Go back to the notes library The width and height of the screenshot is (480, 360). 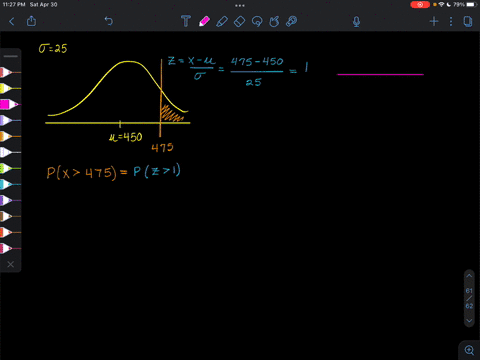click(12, 22)
